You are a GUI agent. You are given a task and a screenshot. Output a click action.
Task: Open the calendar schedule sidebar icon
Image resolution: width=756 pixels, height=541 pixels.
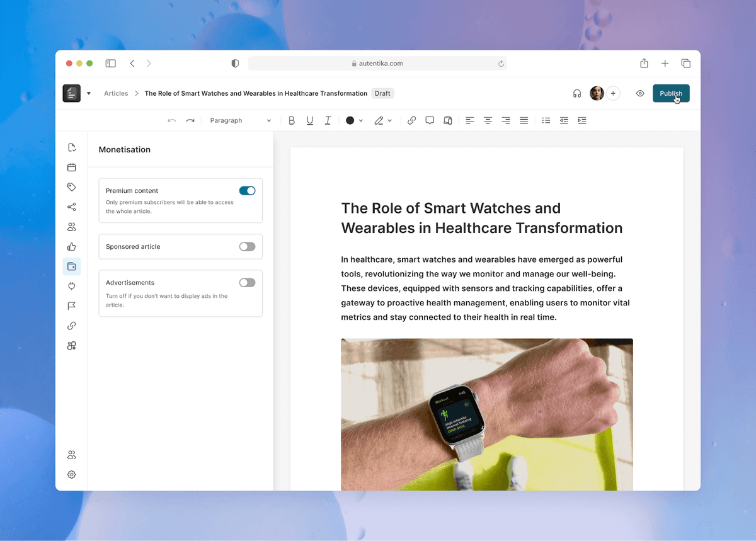(x=72, y=168)
